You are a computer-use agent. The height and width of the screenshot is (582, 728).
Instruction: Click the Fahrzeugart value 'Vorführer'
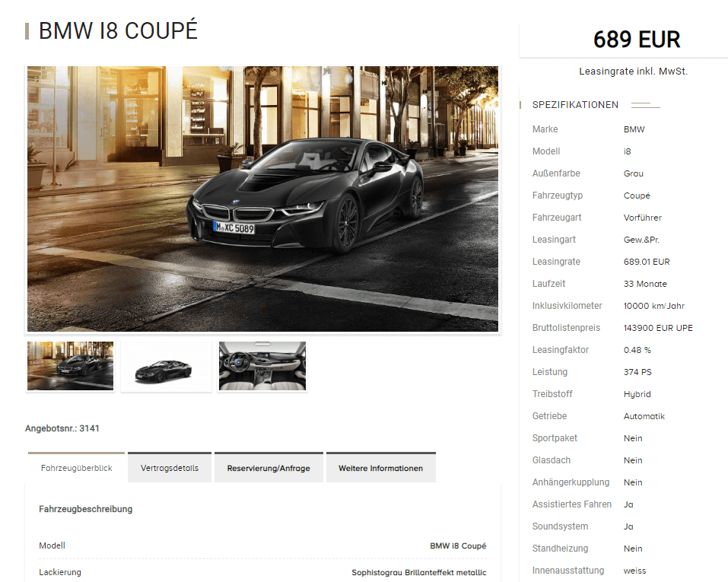pyautogui.click(x=643, y=218)
